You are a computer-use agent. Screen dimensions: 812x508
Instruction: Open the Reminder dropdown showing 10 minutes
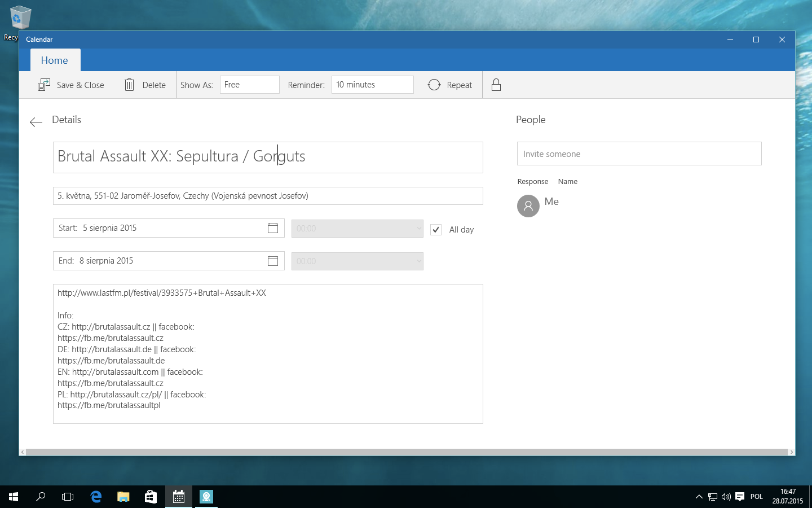click(373, 85)
